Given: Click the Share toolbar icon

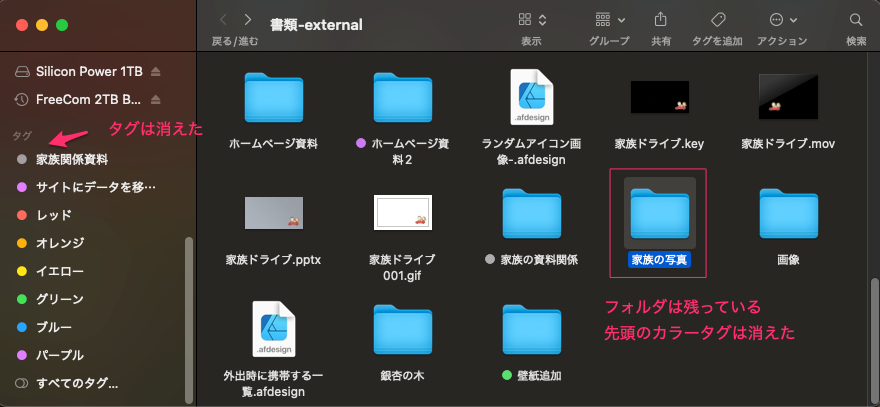Looking at the screenshot, I should pos(660,20).
